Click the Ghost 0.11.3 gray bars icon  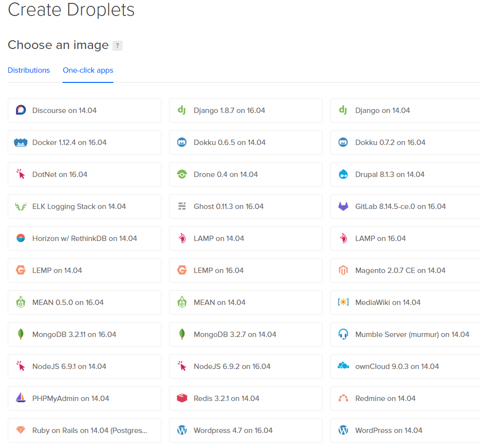[182, 206]
